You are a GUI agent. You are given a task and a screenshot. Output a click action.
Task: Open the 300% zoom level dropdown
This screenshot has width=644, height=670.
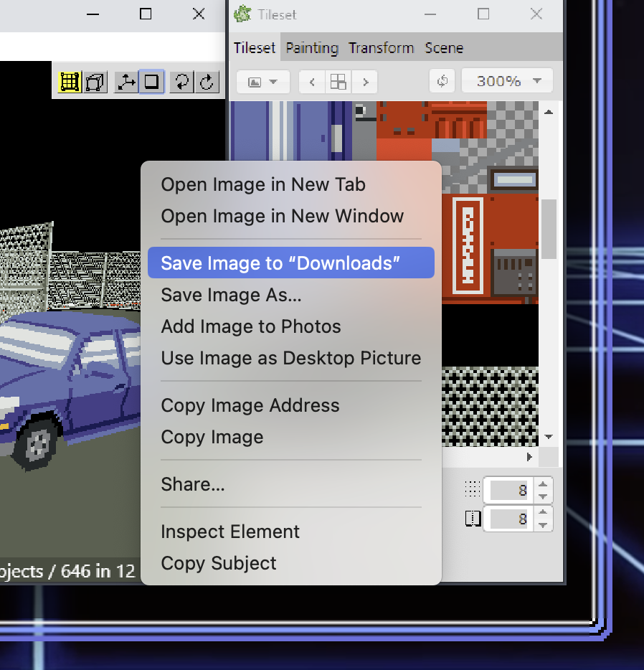click(506, 80)
